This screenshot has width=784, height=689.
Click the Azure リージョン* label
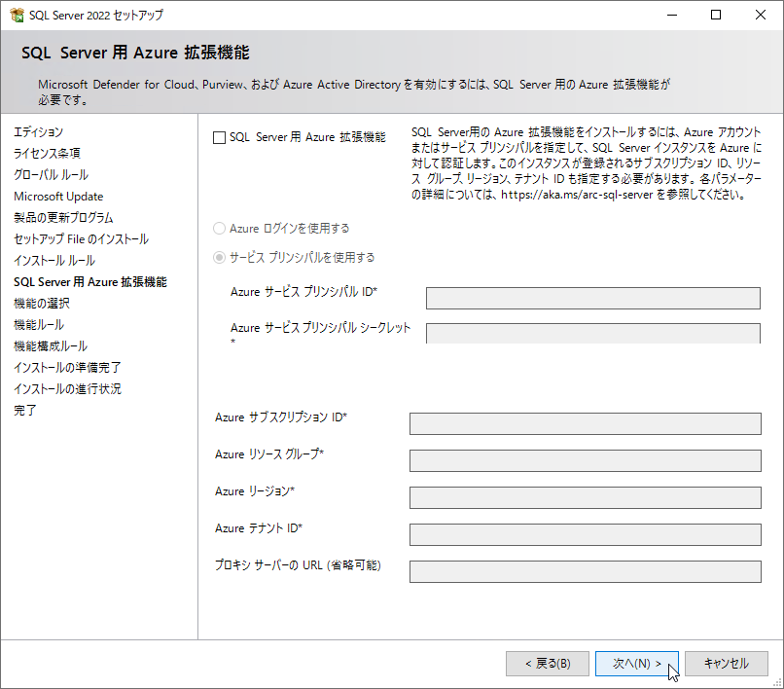click(255, 491)
